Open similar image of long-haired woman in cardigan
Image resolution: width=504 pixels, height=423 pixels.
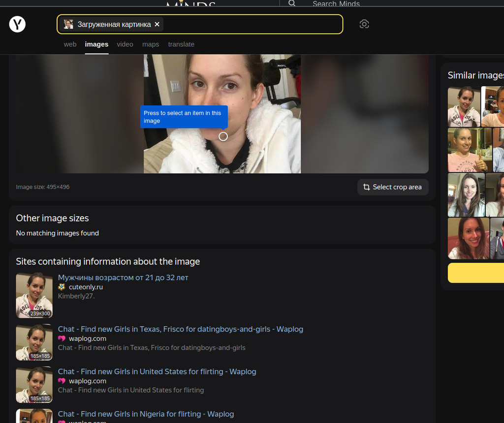click(466, 195)
